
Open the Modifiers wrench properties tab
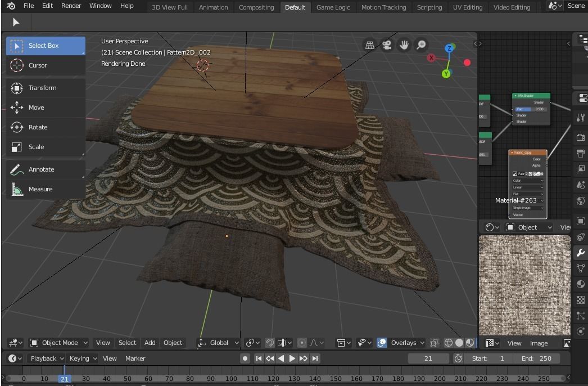coord(581,253)
